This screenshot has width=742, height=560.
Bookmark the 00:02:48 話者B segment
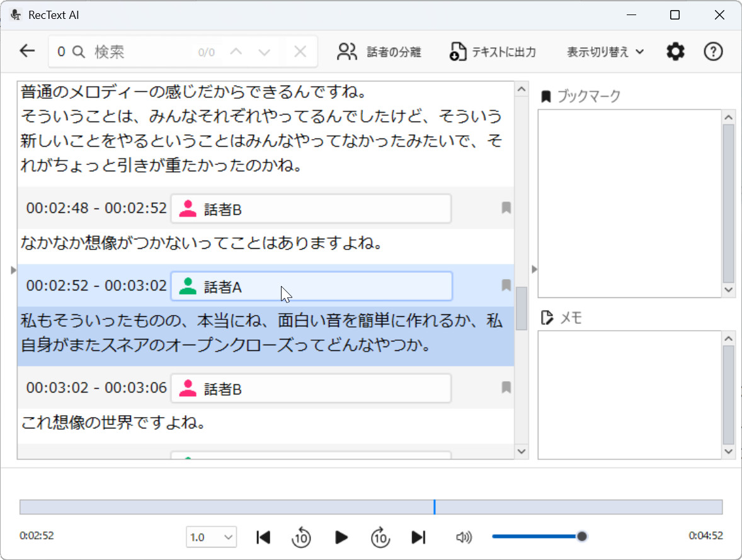click(506, 208)
